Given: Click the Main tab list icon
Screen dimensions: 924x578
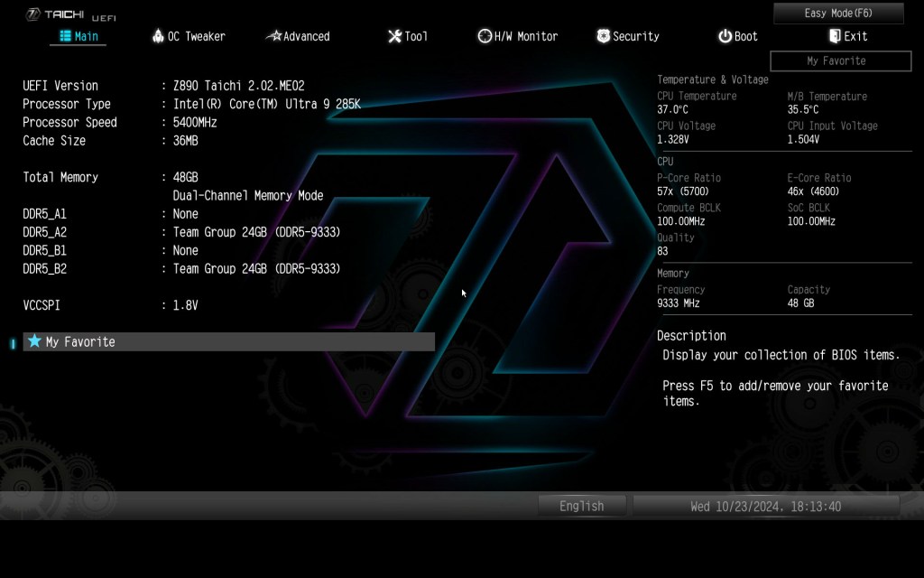Looking at the screenshot, I should (x=65, y=36).
